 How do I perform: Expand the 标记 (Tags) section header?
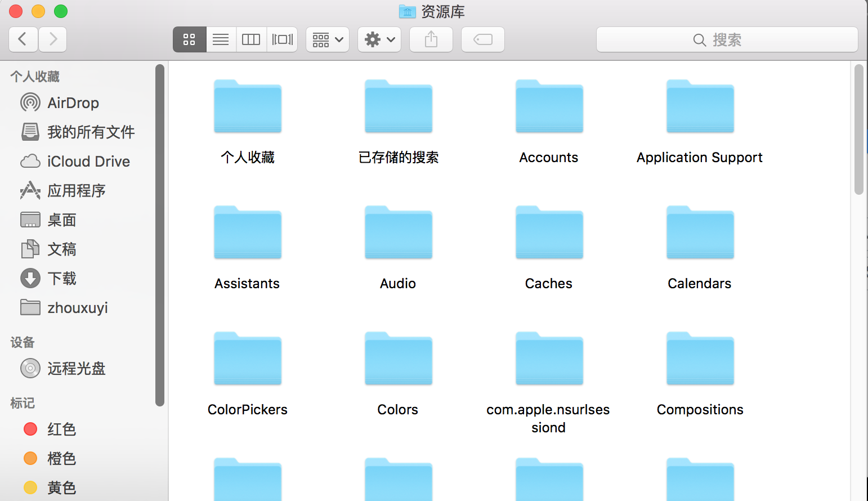(23, 403)
